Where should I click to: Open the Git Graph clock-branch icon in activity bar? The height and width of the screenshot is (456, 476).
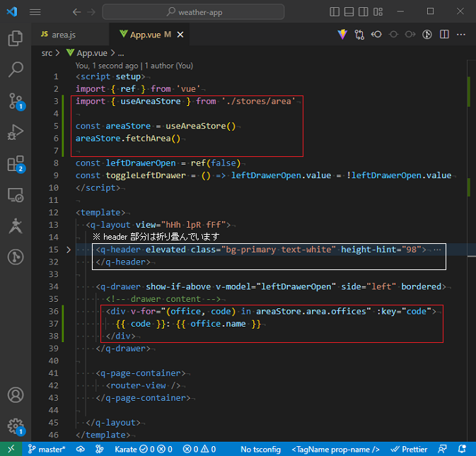point(15,257)
